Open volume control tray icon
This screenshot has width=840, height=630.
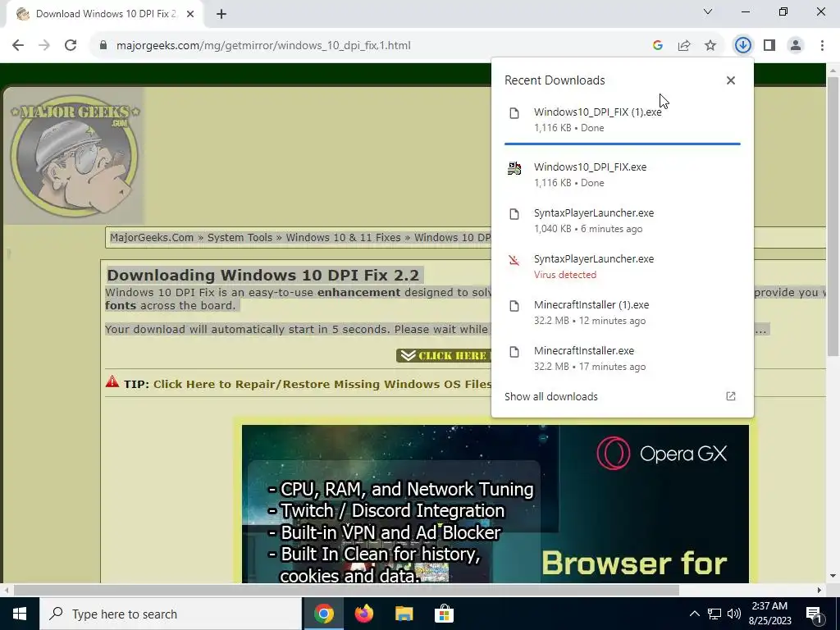734,614
